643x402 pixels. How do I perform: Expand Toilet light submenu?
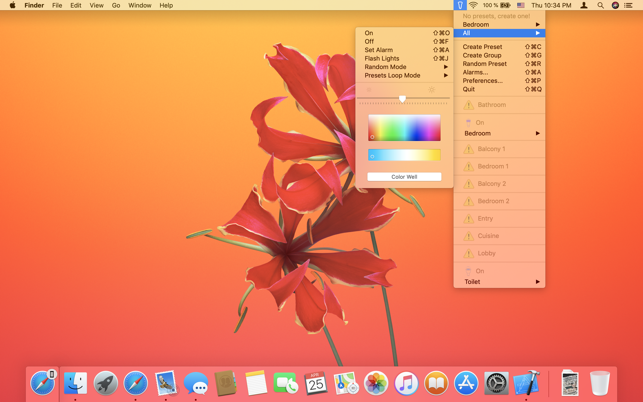pyautogui.click(x=499, y=282)
